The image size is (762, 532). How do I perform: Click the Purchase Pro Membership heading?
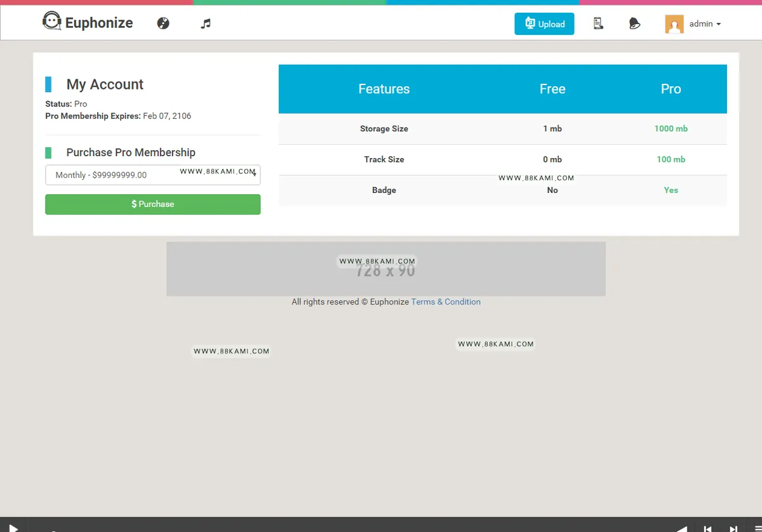tap(131, 152)
